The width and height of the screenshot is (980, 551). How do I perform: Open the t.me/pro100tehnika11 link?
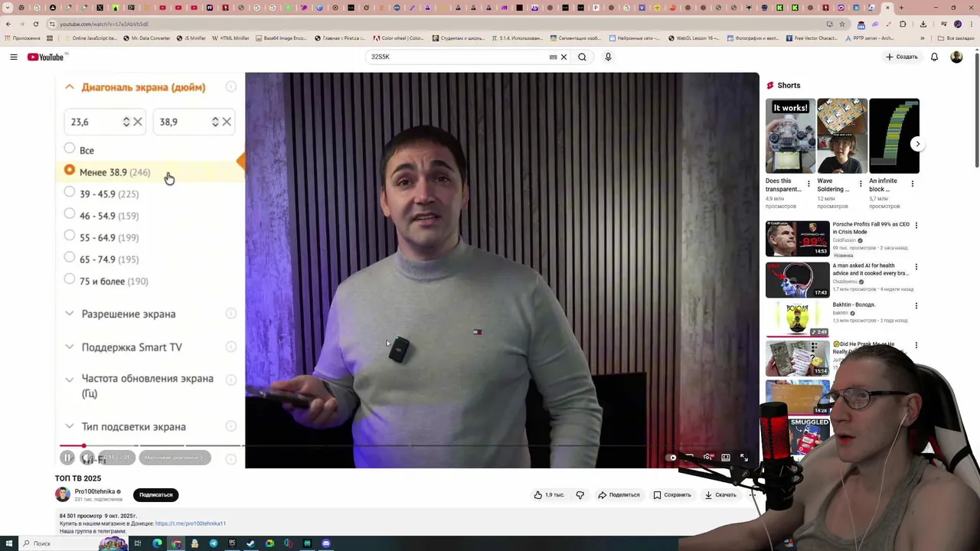click(190, 523)
